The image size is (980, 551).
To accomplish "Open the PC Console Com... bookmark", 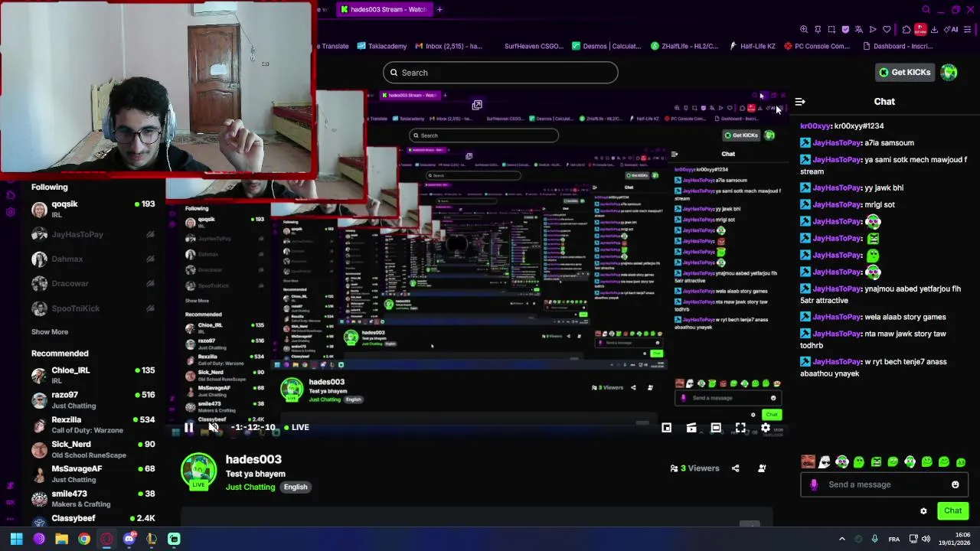I will [x=817, y=46].
